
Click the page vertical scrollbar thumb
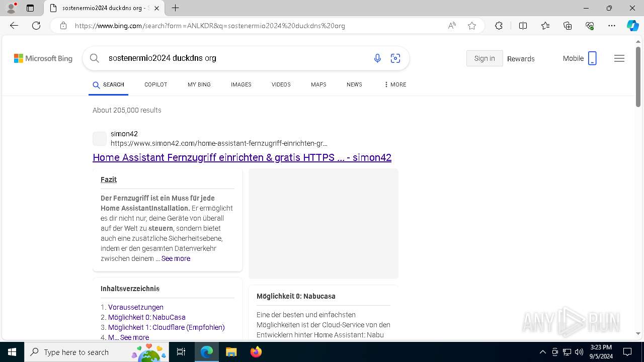click(x=638, y=76)
